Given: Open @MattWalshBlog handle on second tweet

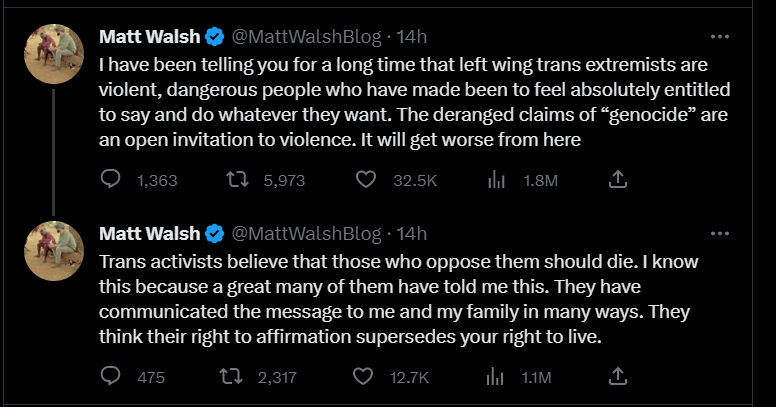Looking at the screenshot, I should click(307, 235).
